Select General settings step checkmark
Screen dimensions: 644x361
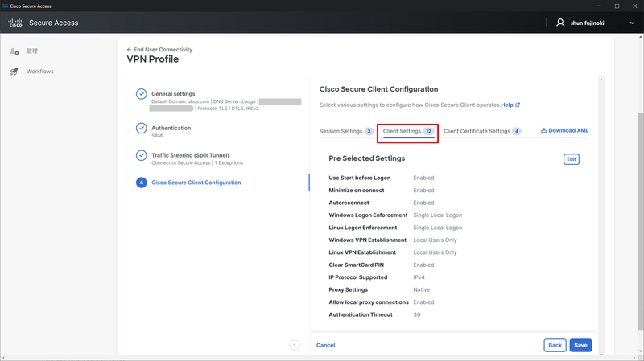point(142,94)
